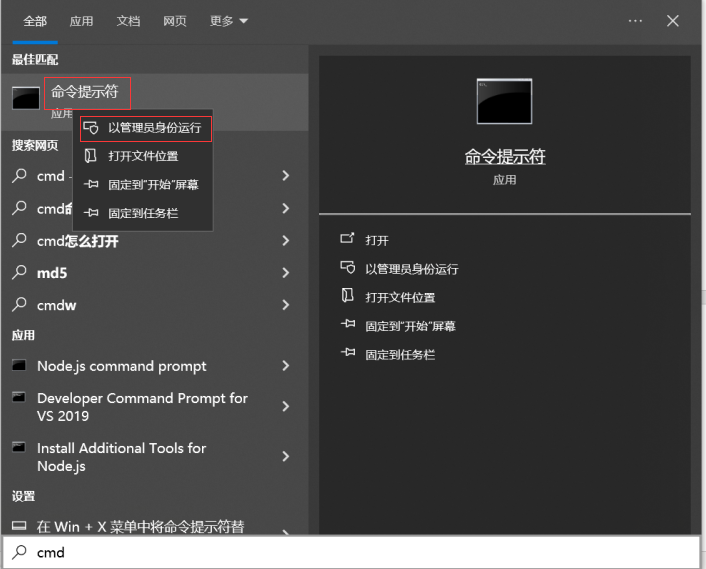Switch to the '应用' tab
The width and height of the screenshot is (706, 569).
[x=82, y=21]
